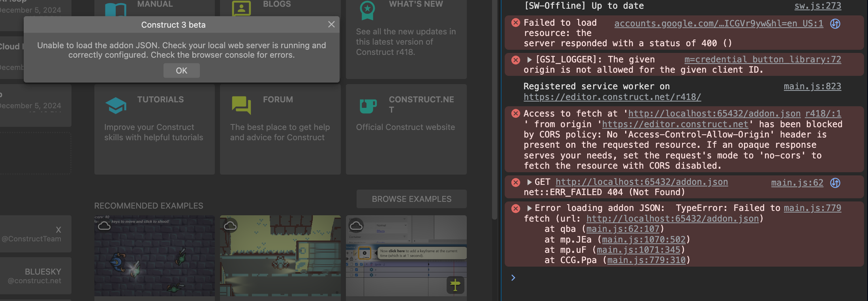The width and height of the screenshot is (868, 301).
Task: Open main.js:1070:502 stack trace link
Action: 644,239
